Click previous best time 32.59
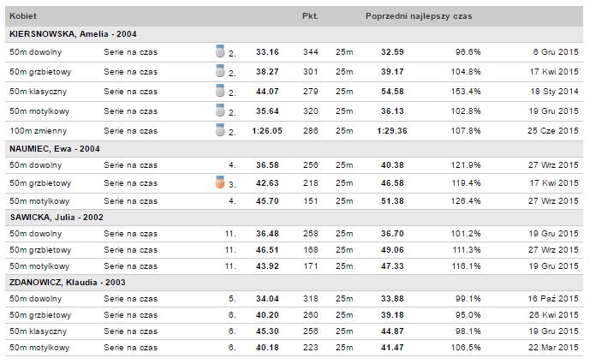The height and width of the screenshot is (364, 590). tap(392, 52)
